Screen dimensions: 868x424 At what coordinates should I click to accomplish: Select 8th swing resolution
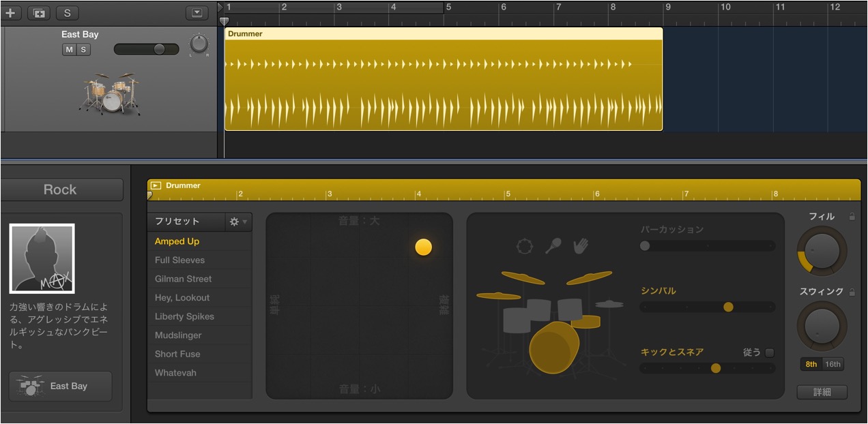pyautogui.click(x=811, y=364)
